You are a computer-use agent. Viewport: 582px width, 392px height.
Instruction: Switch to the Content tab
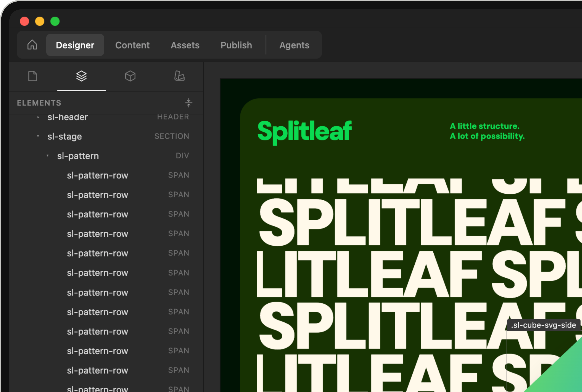(132, 45)
